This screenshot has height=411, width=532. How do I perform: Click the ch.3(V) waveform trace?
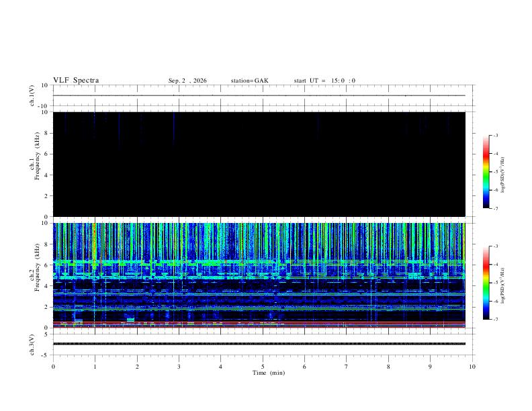pyautogui.click(x=259, y=344)
